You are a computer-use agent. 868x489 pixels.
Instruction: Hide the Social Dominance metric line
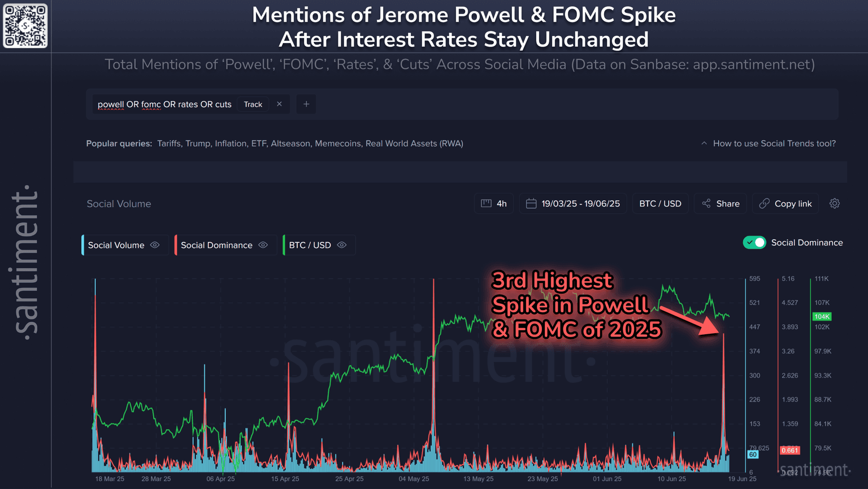coord(263,245)
